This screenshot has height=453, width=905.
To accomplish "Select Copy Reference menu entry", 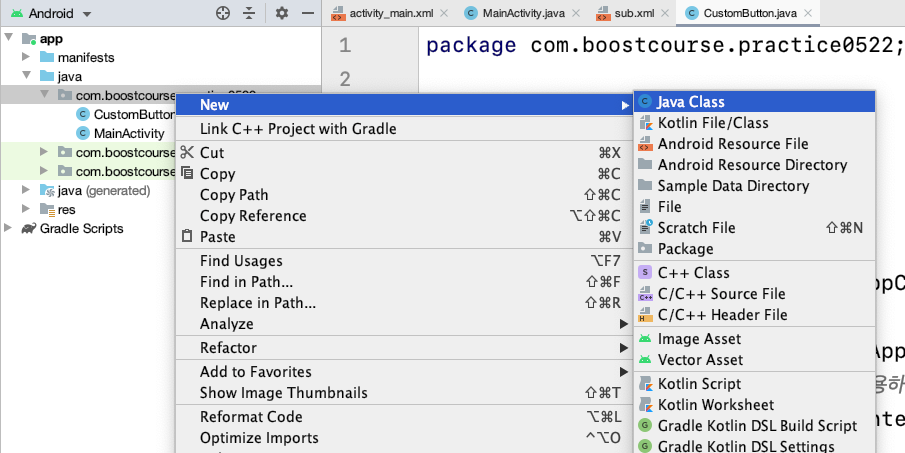I will (404, 216).
